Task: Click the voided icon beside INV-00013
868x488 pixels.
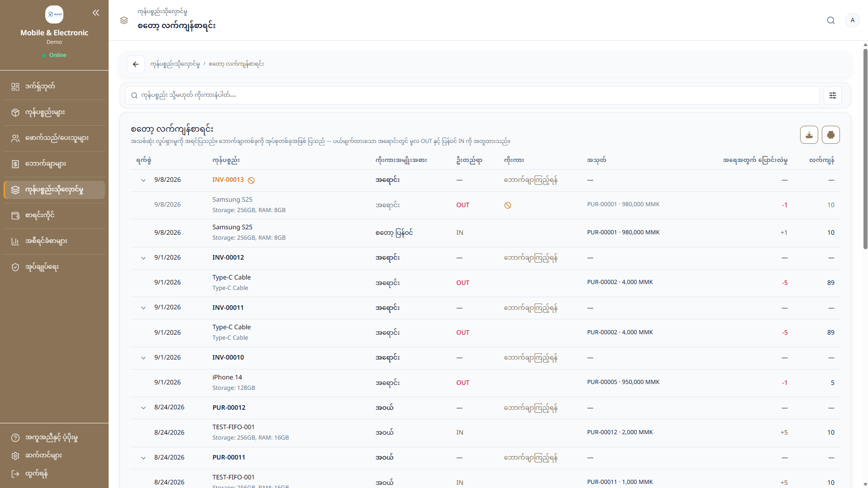Action: pyautogui.click(x=251, y=180)
